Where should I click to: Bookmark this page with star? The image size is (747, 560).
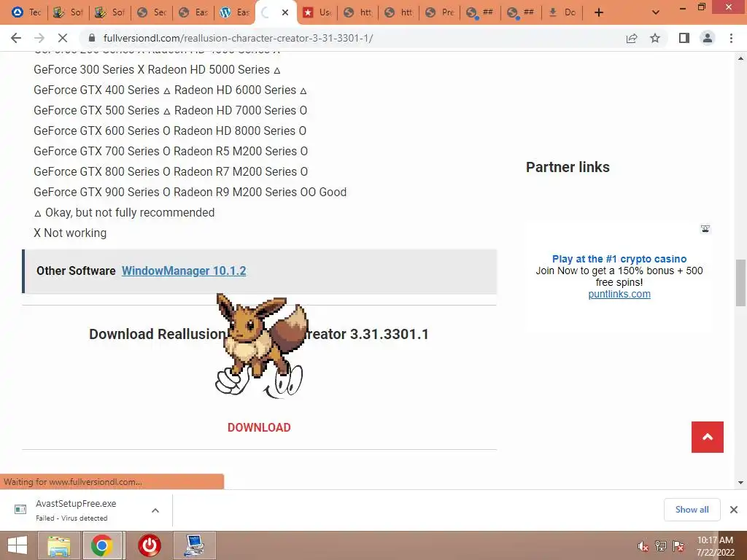coord(655,38)
